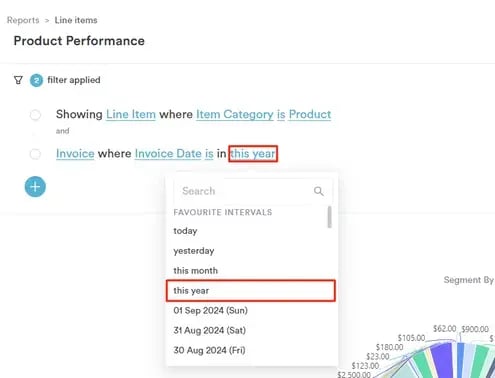The width and height of the screenshot is (495, 378).
Task: Select the Item Category filter row radio
Action: click(35, 115)
